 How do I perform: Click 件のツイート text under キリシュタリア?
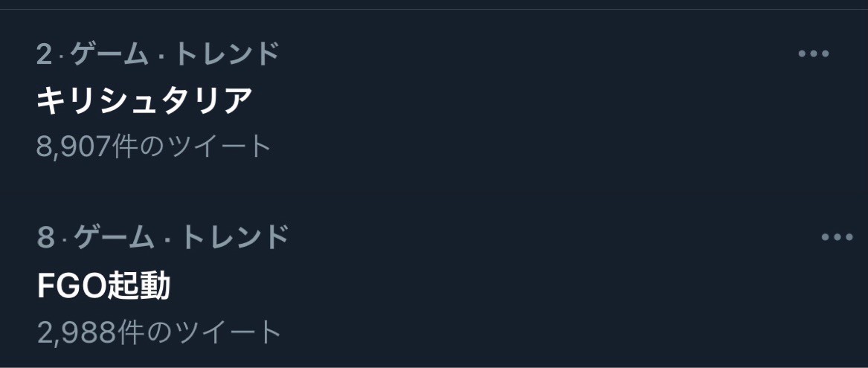coord(191,146)
